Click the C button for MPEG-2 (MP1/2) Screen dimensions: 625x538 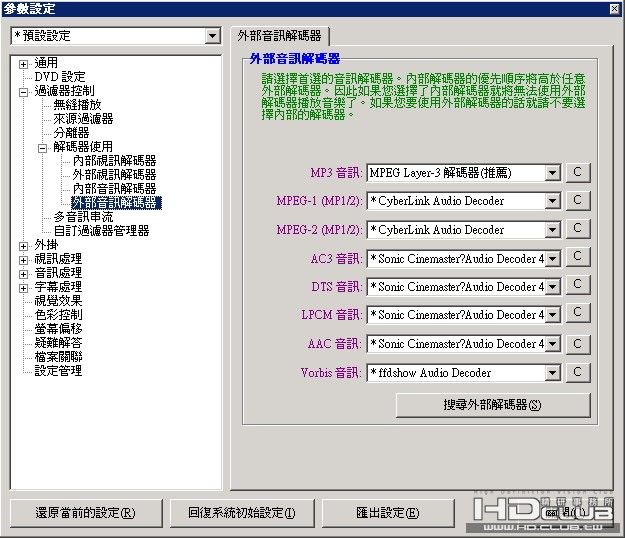click(578, 229)
